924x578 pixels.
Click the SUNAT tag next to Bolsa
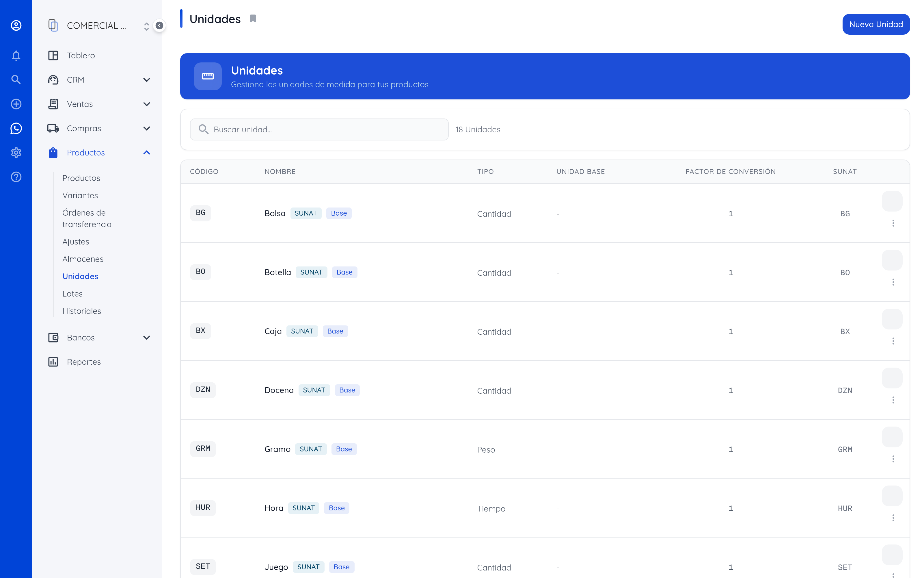(306, 213)
